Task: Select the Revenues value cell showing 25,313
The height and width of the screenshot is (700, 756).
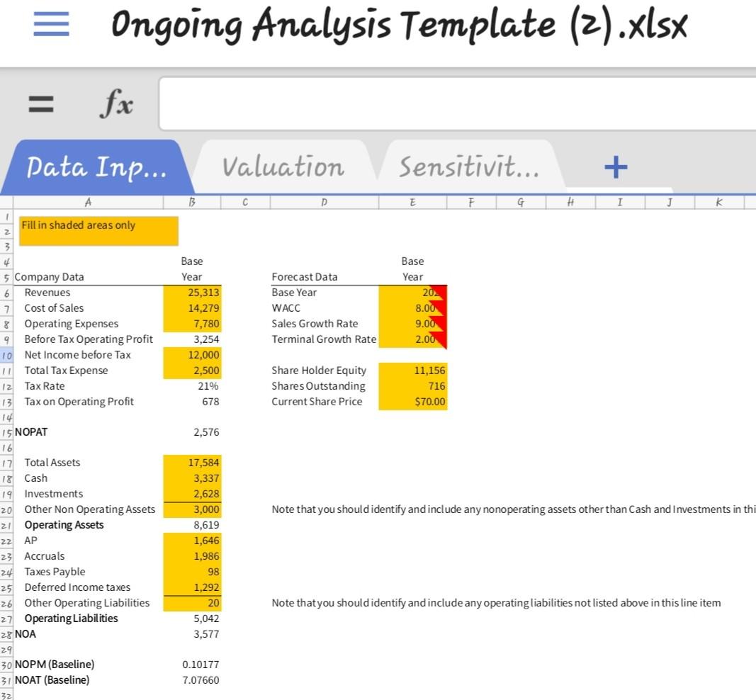Action: [x=192, y=292]
